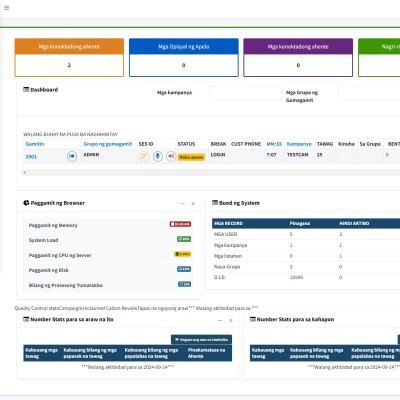This screenshot has height=400, width=400.
Task: Click the running processes count badge
Action: [184, 284]
